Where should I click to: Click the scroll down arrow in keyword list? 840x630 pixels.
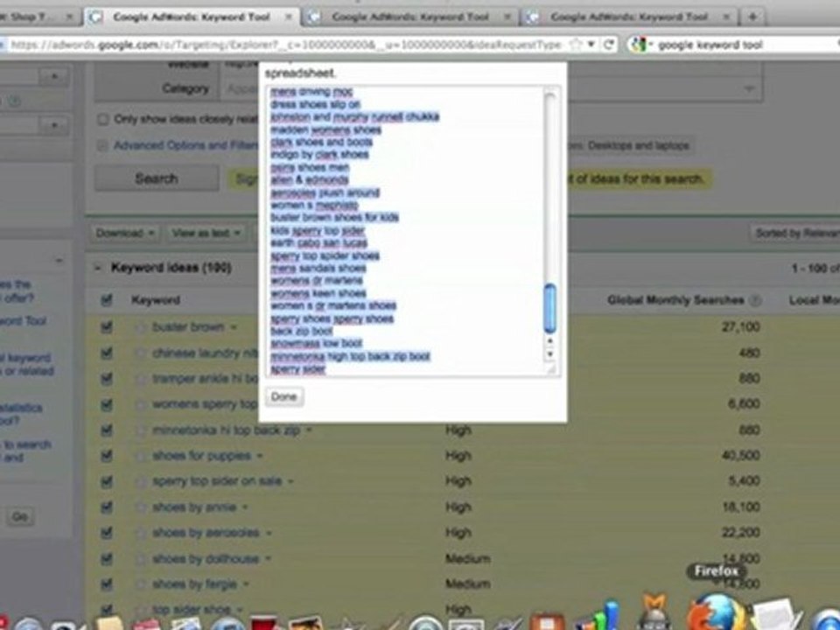point(549,354)
